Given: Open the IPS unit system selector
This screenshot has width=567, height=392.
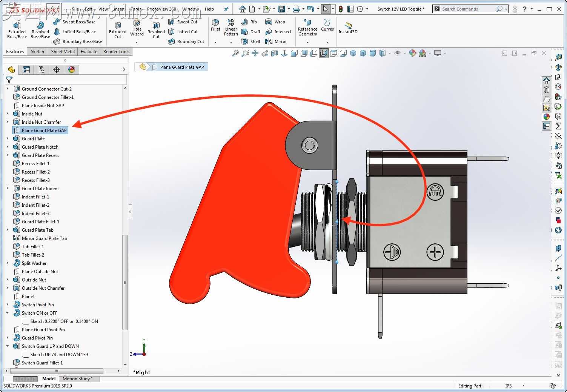Looking at the screenshot, I should 509,386.
